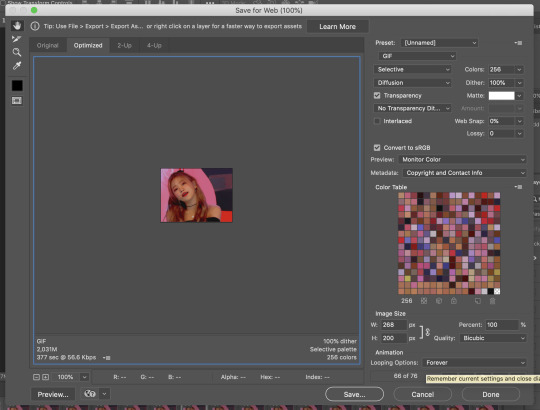Select the Slice Select tool
This screenshot has width=540, height=410.
point(17,39)
